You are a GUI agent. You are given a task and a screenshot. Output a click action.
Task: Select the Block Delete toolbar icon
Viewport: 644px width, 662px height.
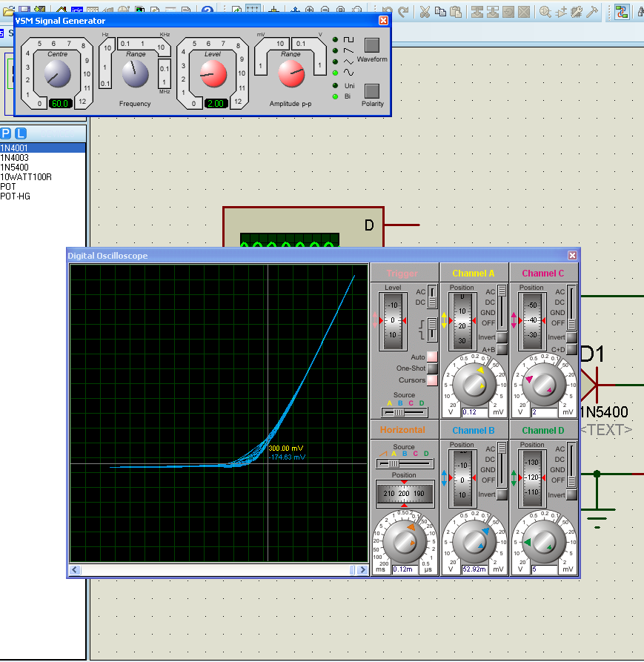524,11
